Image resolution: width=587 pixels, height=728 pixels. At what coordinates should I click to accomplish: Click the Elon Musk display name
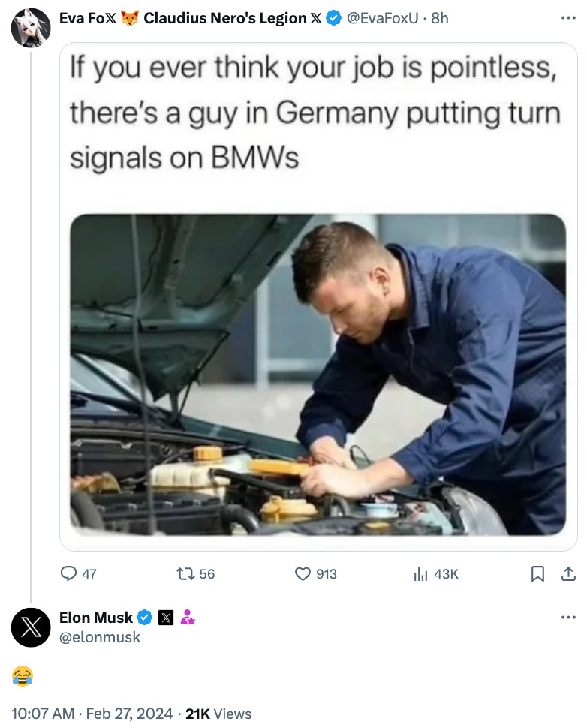coord(95,618)
